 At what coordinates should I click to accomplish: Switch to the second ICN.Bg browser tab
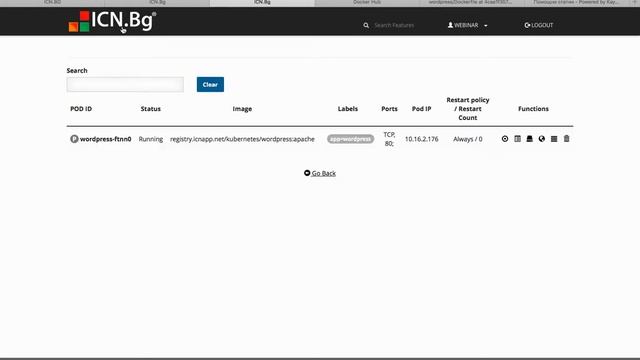pos(157,2)
